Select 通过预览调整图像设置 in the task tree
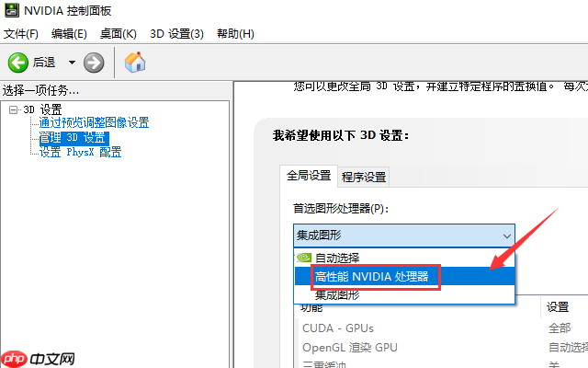 [94, 122]
